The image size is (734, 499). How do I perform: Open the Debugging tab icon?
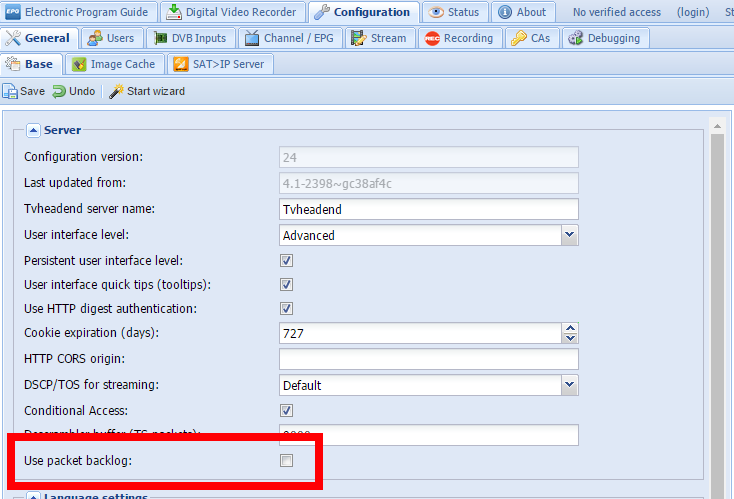pyautogui.click(x=576, y=38)
